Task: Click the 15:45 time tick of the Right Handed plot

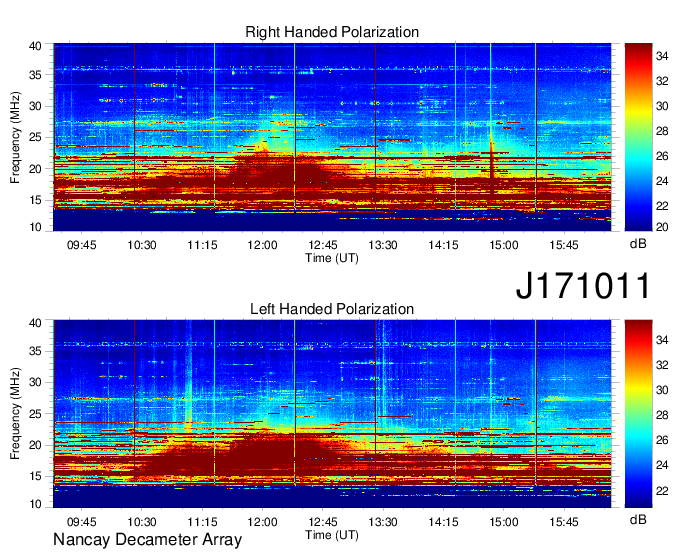Action: (564, 245)
